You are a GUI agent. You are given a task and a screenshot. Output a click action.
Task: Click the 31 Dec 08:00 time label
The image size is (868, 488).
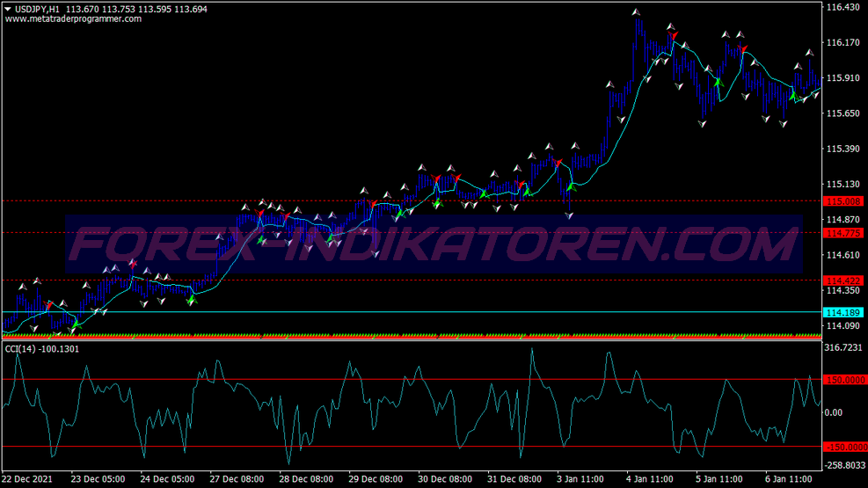tap(514, 479)
